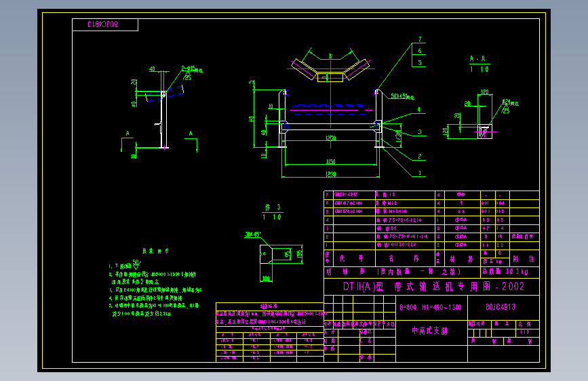588x381 pixels.
Task: Click the 2-φ15 hole annotation in side view
Action: pos(192,69)
